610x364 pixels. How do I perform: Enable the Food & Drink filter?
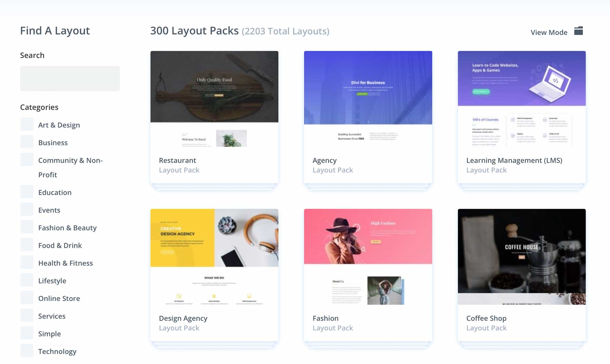pos(26,244)
